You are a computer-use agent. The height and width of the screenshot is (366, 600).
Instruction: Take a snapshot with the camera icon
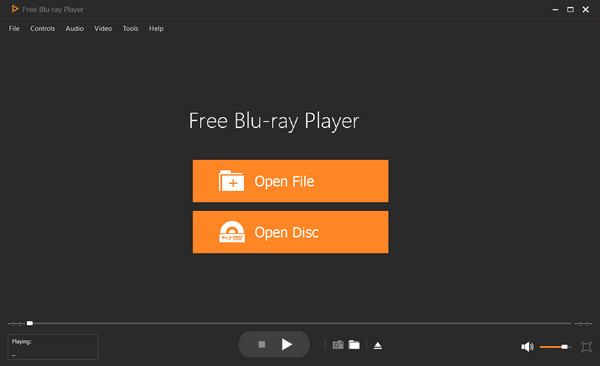(338, 345)
